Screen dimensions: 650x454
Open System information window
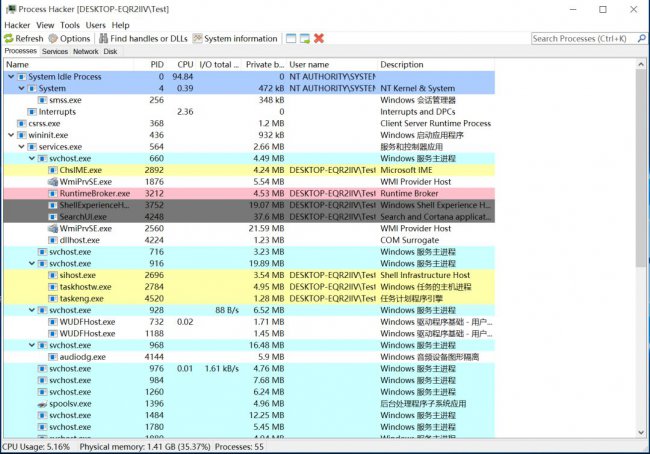[235, 39]
